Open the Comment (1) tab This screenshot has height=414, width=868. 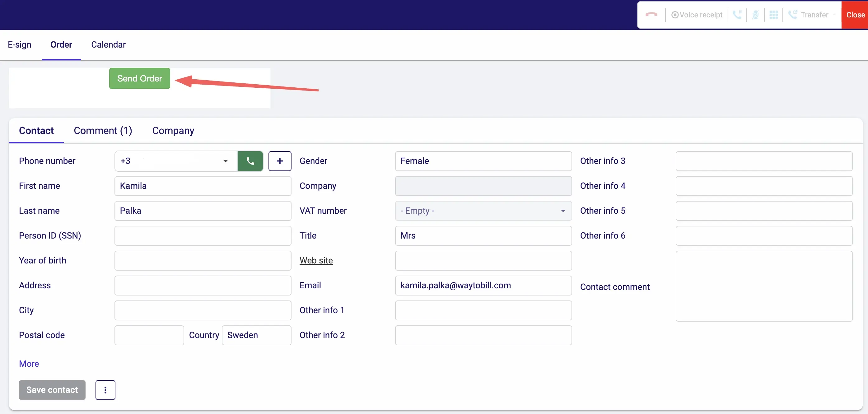tap(103, 131)
